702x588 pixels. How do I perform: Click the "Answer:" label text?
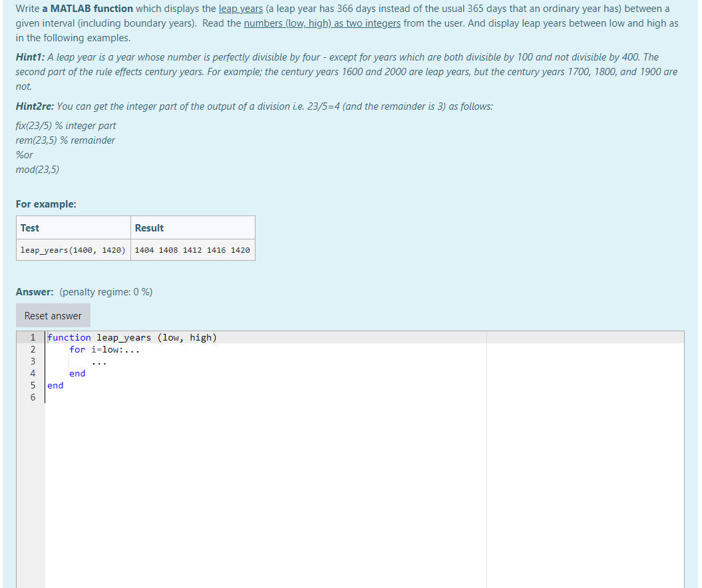pos(32,291)
